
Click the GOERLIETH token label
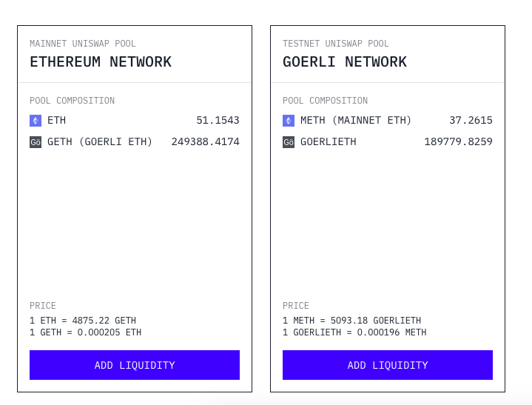pyautogui.click(x=329, y=142)
